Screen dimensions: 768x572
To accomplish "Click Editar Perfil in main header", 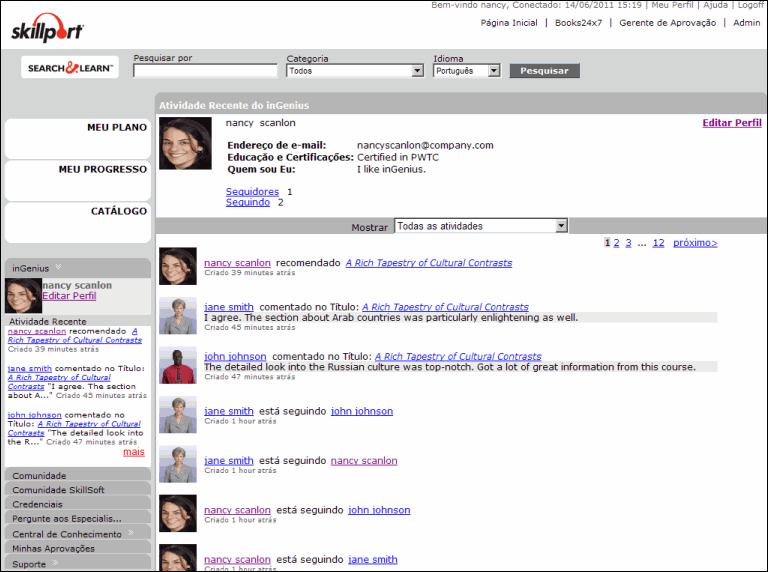I will (x=732, y=123).
